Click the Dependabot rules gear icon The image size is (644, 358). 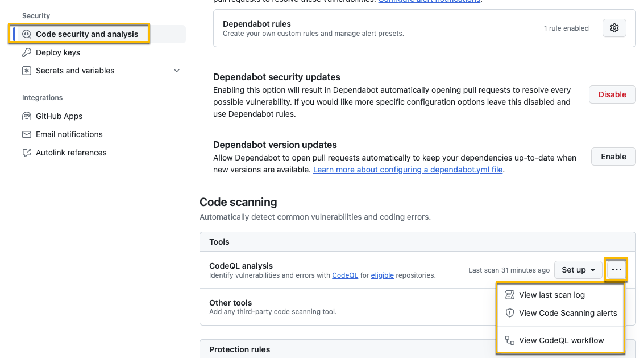[x=614, y=28]
